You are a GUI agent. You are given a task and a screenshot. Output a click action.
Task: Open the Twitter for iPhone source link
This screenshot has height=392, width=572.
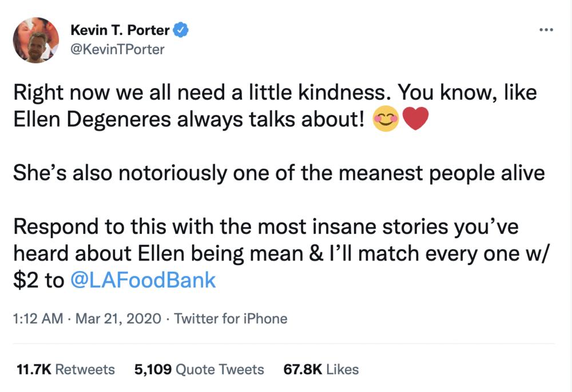(x=231, y=319)
